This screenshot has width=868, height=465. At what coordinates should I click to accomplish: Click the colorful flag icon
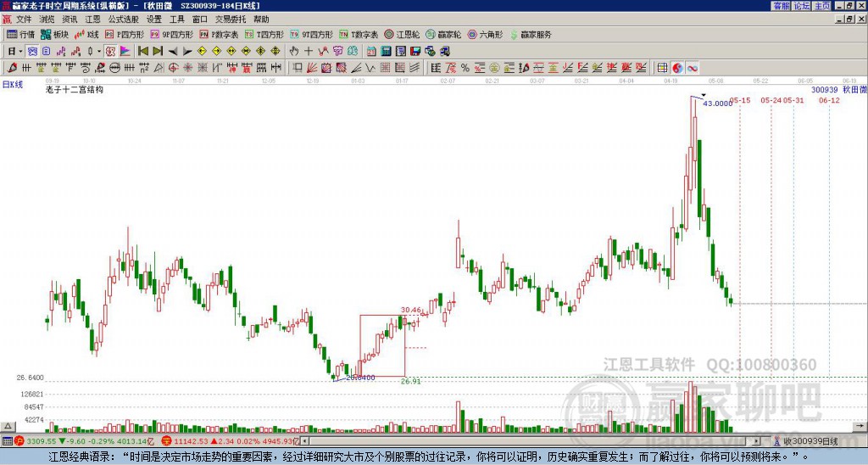tap(125, 52)
